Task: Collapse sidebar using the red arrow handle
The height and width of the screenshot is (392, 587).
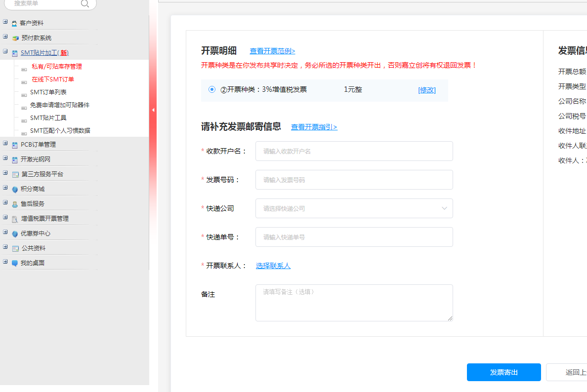Action: [x=153, y=110]
